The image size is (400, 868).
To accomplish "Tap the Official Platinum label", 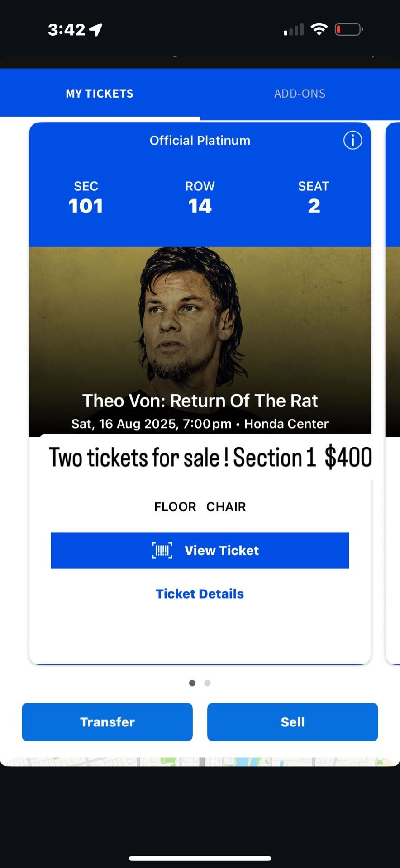I will (200, 141).
